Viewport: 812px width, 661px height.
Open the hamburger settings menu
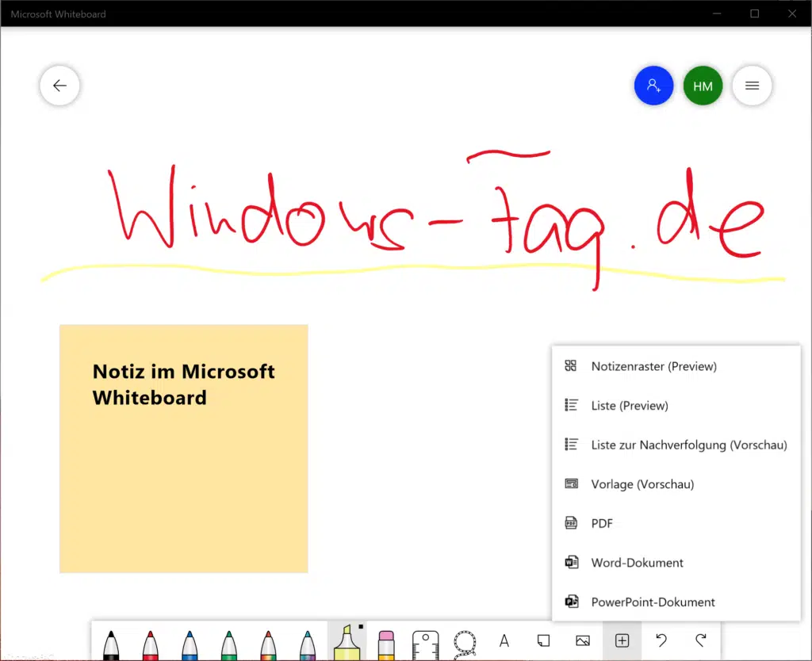click(x=752, y=86)
